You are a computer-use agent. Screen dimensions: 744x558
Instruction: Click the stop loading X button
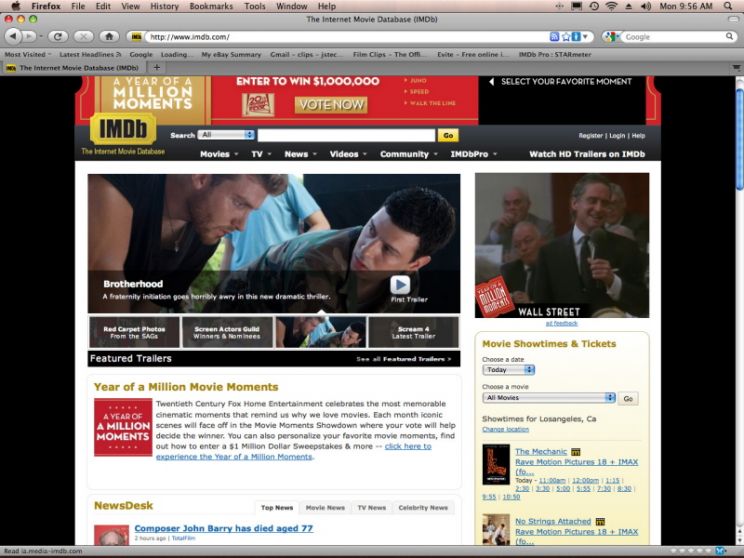[84, 36]
